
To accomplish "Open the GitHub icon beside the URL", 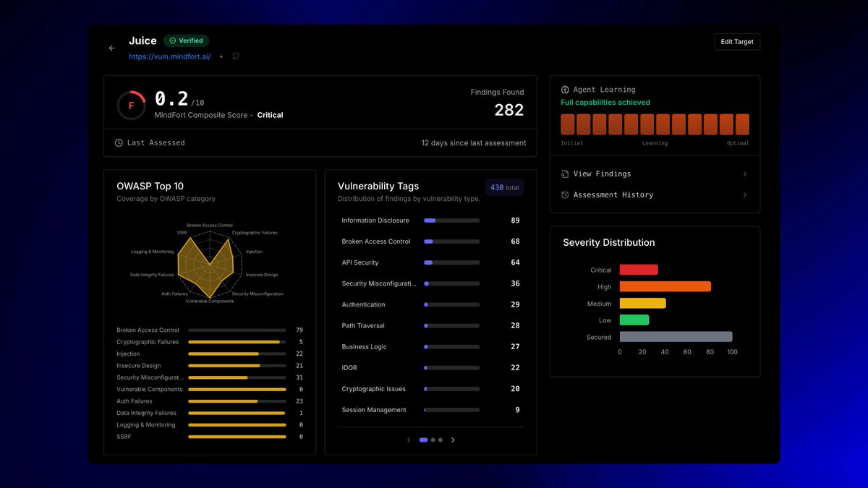I will [x=236, y=56].
